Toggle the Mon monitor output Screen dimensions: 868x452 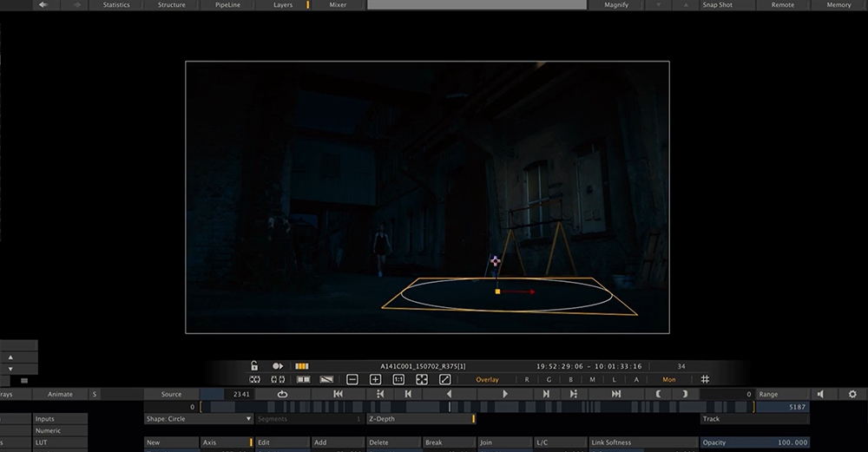point(668,379)
